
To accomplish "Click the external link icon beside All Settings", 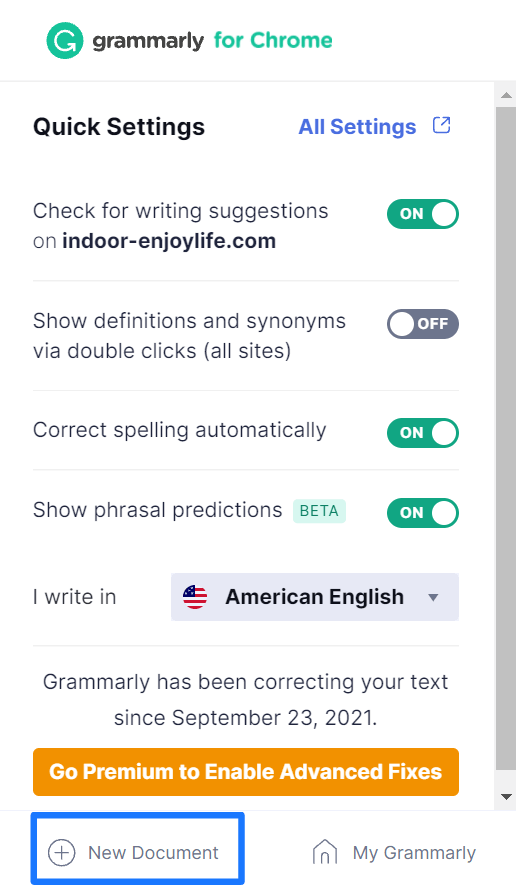I will (x=441, y=125).
